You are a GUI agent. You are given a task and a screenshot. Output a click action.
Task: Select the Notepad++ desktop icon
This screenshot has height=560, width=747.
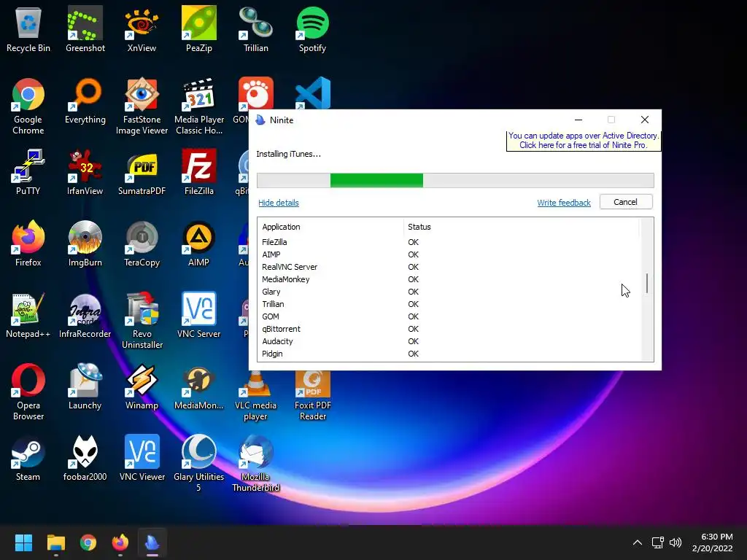[28, 316]
